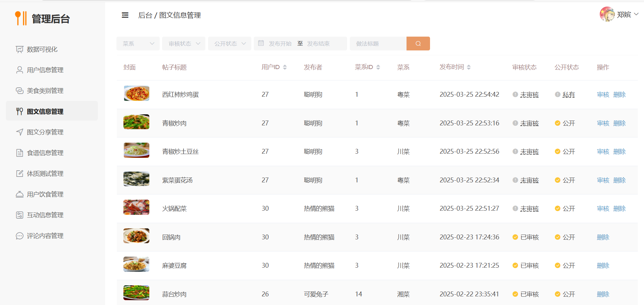Screen dimensions: 644x305
Task: Click 删除 link for 麻婆豆腐
Action: 603,266
